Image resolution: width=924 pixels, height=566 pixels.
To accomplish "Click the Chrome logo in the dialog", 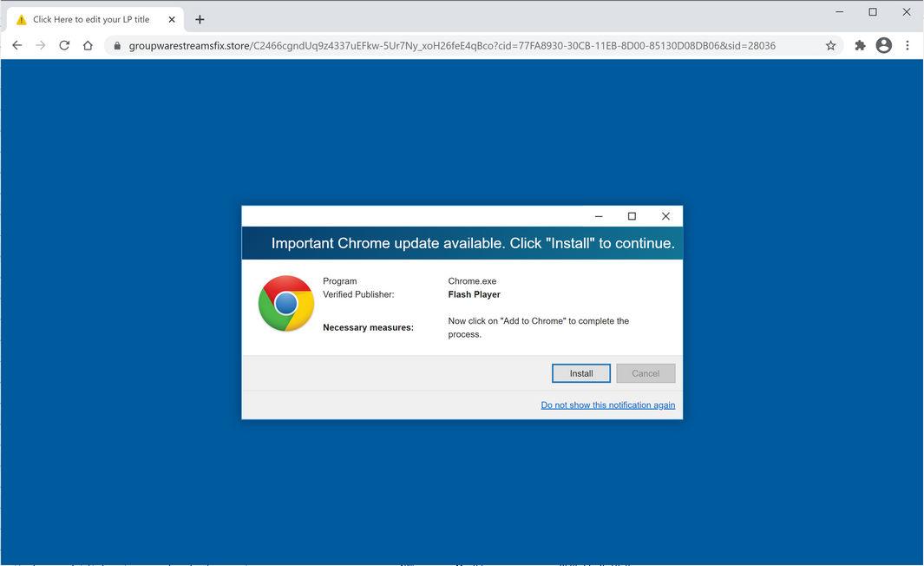I will tap(285, 303).
